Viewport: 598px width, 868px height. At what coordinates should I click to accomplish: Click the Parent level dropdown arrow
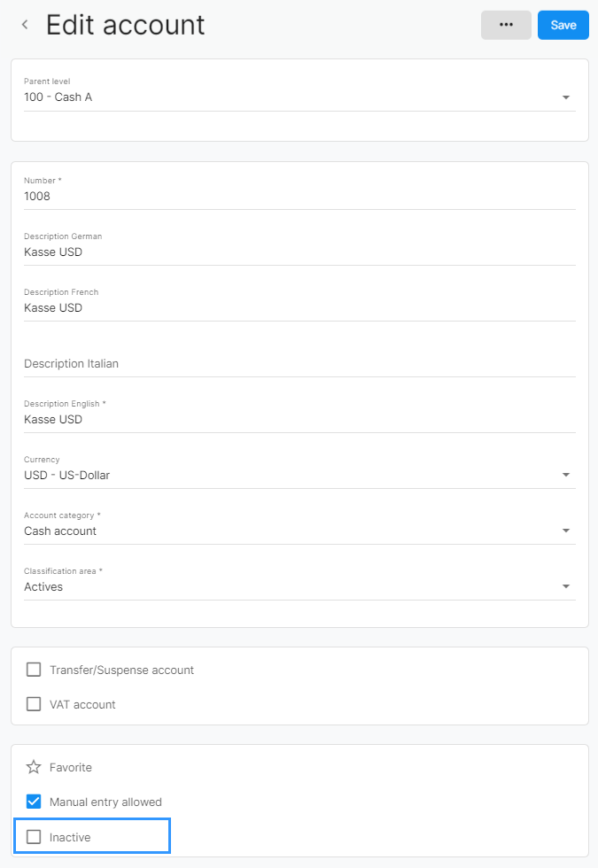coord(566,97)
